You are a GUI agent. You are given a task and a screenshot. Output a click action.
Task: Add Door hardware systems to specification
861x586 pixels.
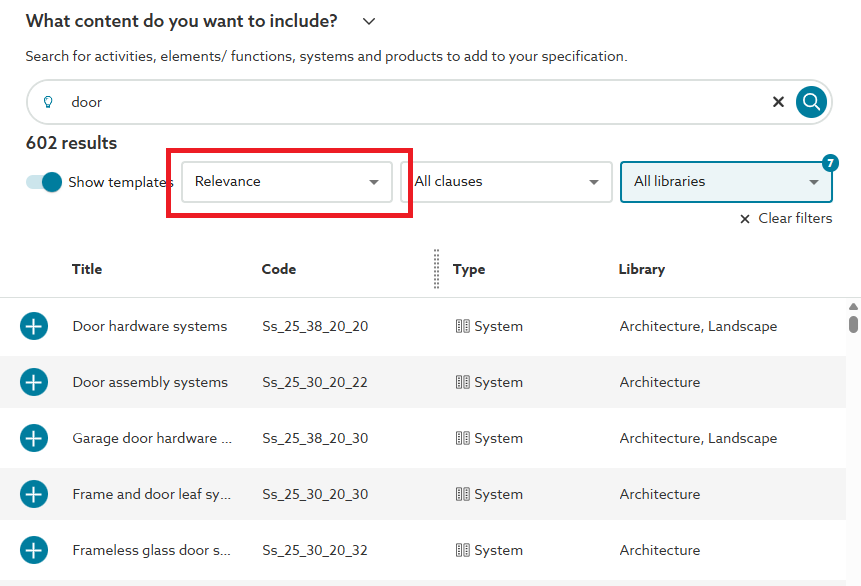(x=34, y=326)
